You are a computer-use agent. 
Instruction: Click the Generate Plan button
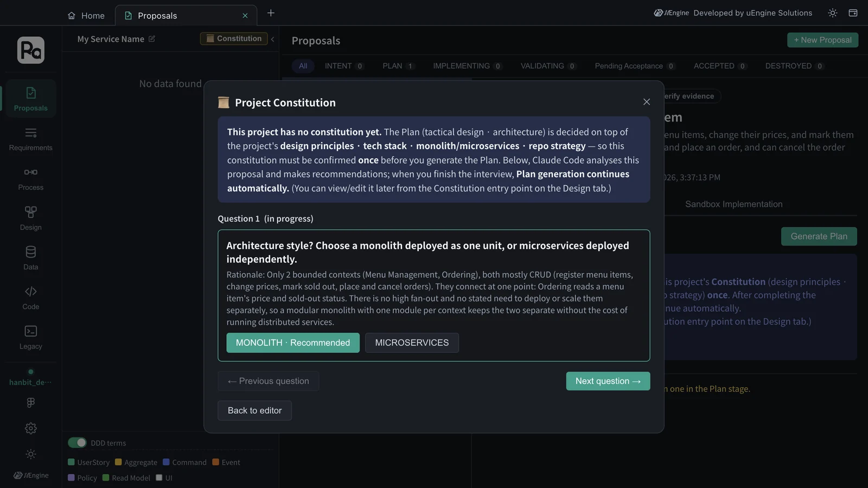[819, 236]
